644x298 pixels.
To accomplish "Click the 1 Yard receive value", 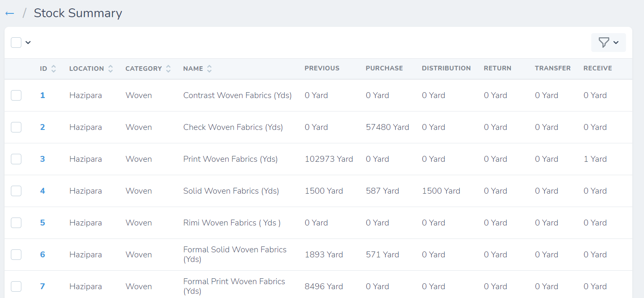I will (595, 159).
